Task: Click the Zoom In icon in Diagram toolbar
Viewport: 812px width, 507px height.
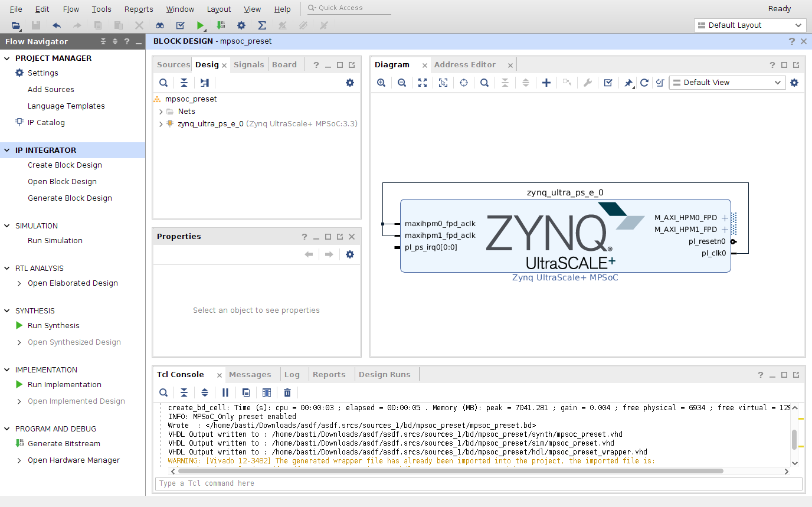Action: 381,83
